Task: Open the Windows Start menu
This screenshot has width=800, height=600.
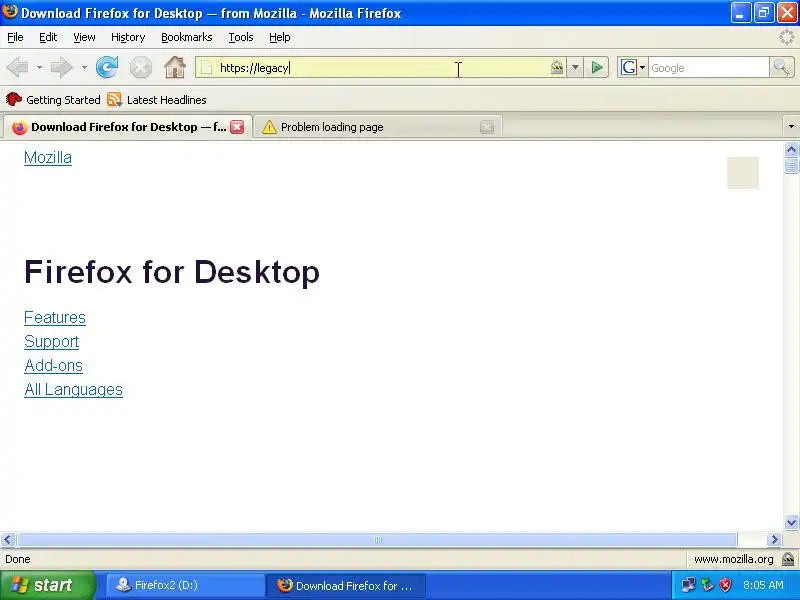Action: 47,585
